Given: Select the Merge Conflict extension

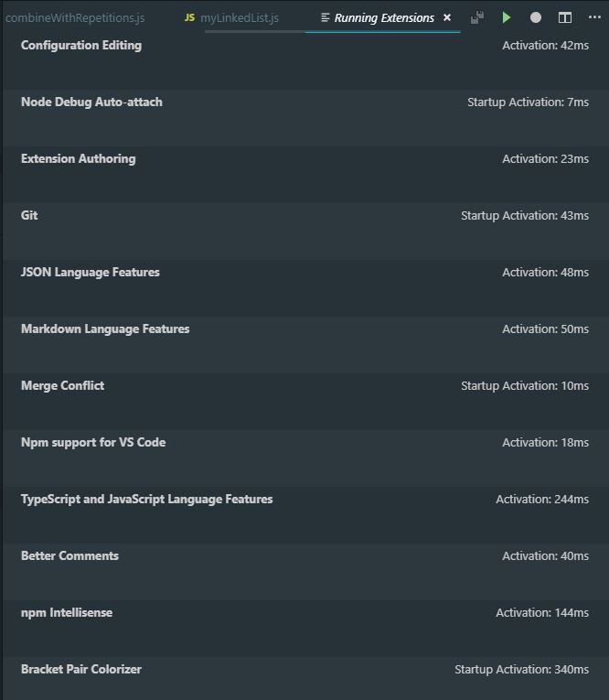Looking at the screenshot, I should [x=305, y=402].
